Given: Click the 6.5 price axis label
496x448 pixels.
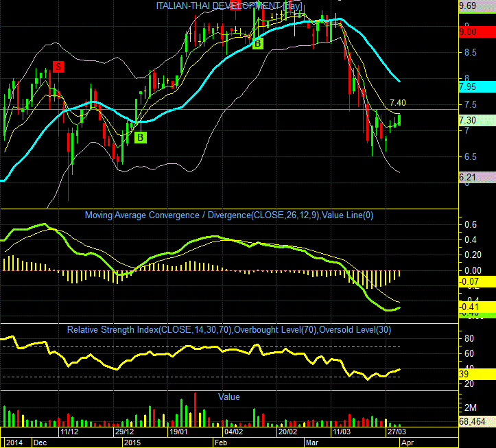Looking at the screenshot, I should point(471,157).
